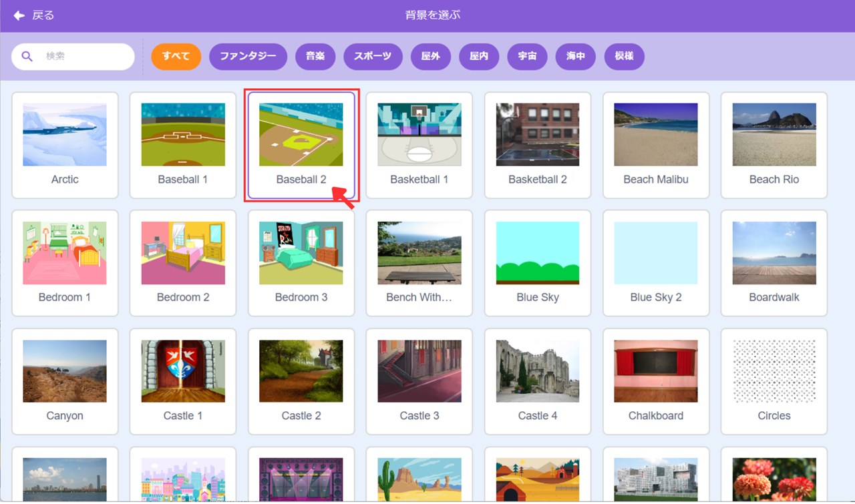Choose the Bench With… backdrop
Image resolution: width=855 pixels, height=504 pixels.
click(x=419, y=263)
